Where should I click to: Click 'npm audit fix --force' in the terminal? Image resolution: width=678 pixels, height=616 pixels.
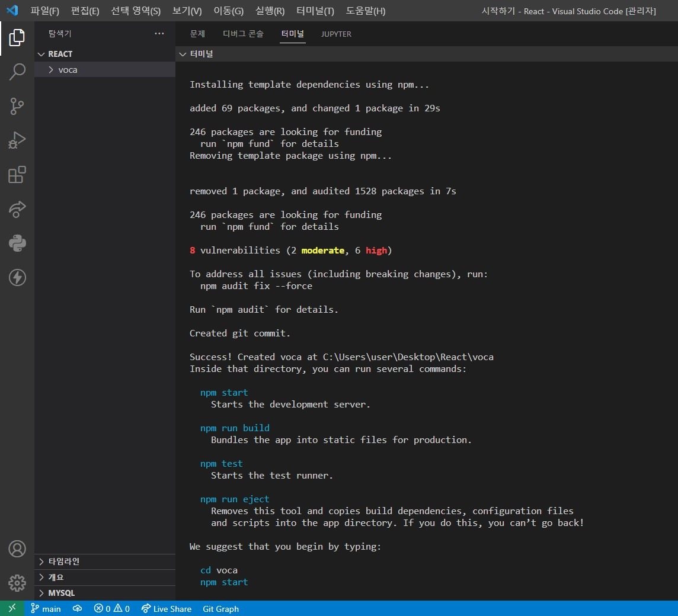pos(256,285)
